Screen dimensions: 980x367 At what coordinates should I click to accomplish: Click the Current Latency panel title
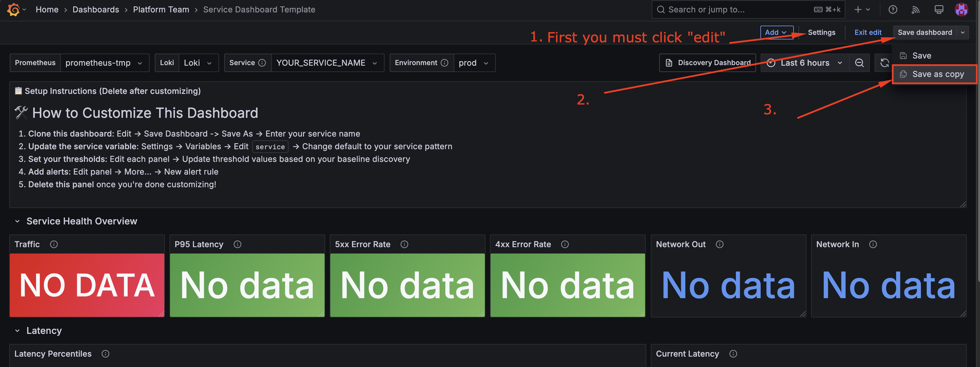[687, 354]
